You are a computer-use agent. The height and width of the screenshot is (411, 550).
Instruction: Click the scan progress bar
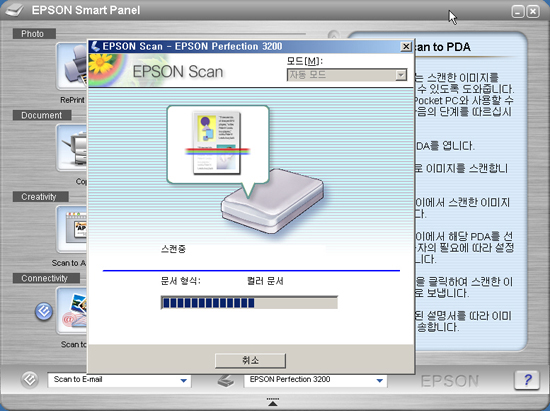pyautogui.click(x=249, y=303)
